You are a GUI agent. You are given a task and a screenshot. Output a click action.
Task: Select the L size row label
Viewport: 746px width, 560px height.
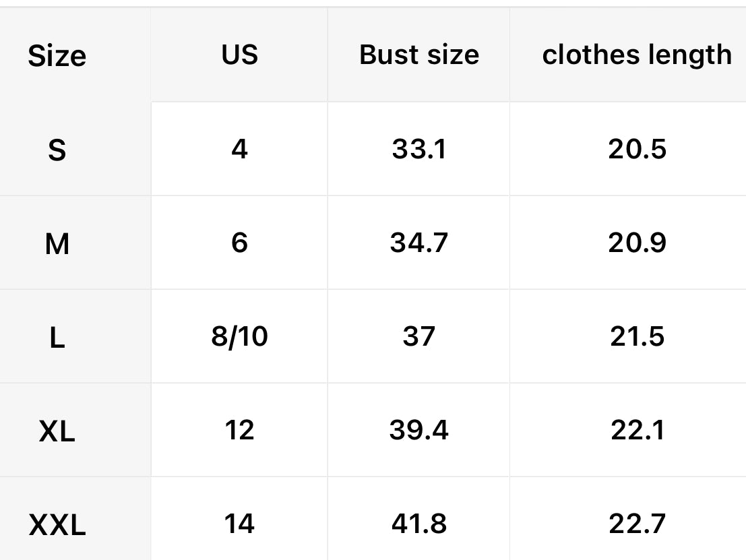point(57,337)
